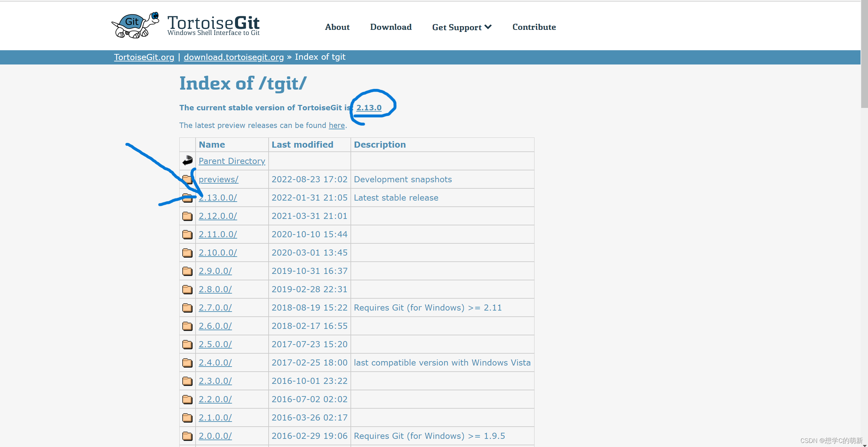Click the Last modified column header
This screenshot has height=447, width=868.
pyautogui.click(x=302, y=145)
